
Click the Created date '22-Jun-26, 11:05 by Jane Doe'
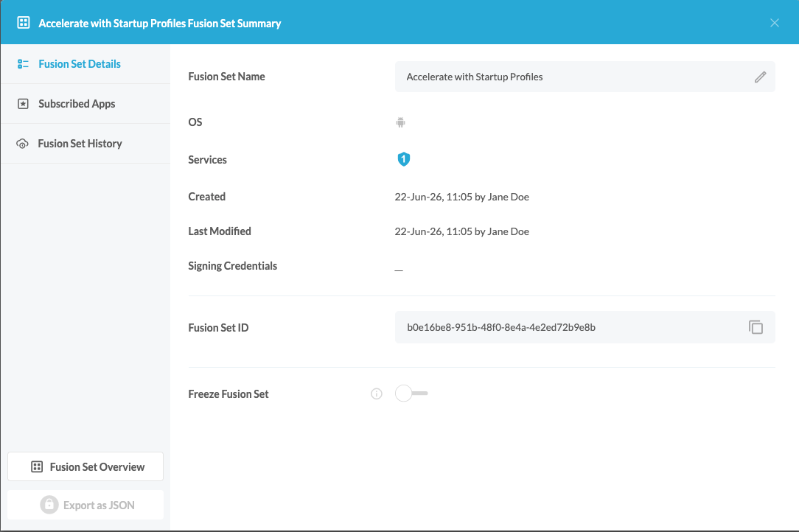pos(461,197)
